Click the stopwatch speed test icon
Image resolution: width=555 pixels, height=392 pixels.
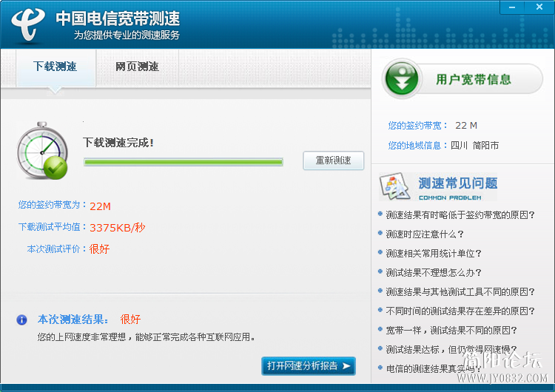click(x=42, y=151)
